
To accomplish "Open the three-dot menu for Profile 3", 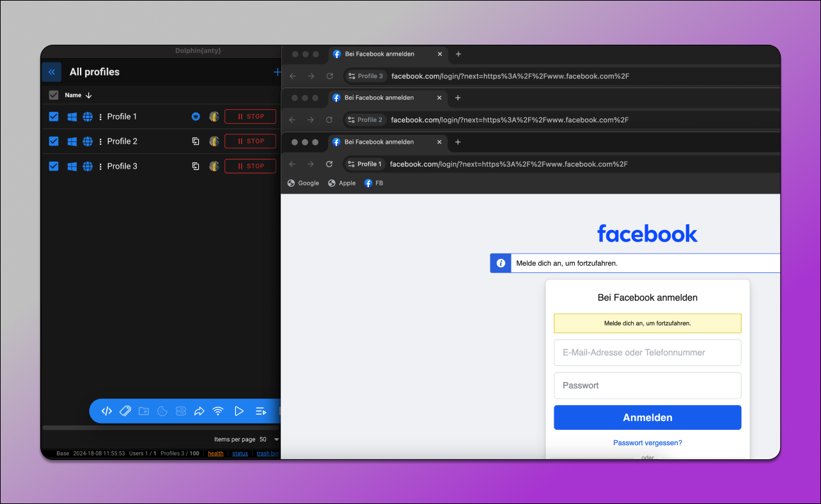I will tap(100, 167).
